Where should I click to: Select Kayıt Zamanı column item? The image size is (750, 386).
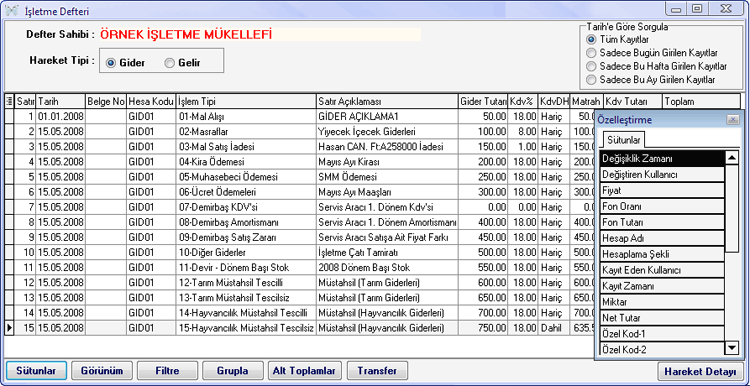(662, 286)
